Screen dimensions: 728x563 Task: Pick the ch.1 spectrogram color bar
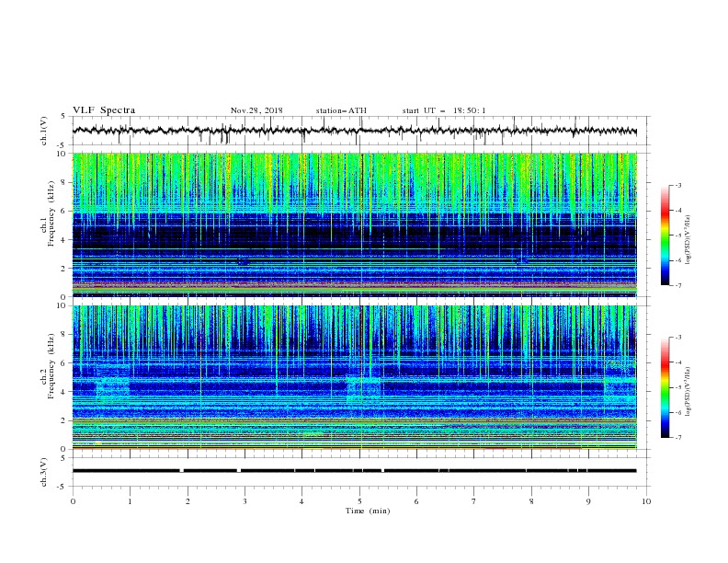pos(665,236)
